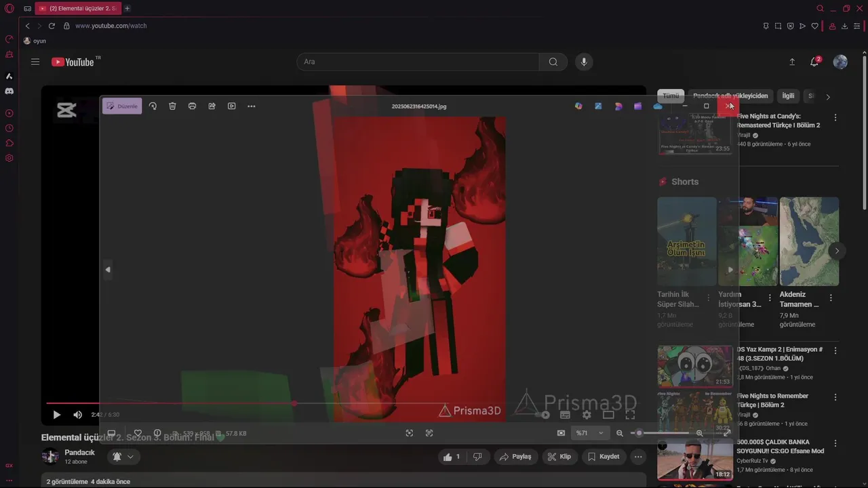Open options for Five Nights at Candy's video
The image size is (868, 488).
coord(835,117)
